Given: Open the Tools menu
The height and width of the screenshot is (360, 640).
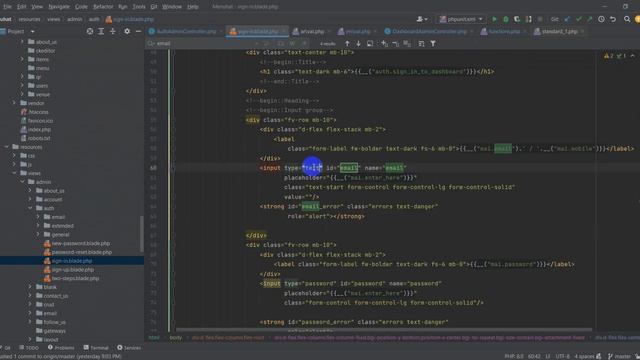Looking at the screenshot, I should (x=139, y=7).
